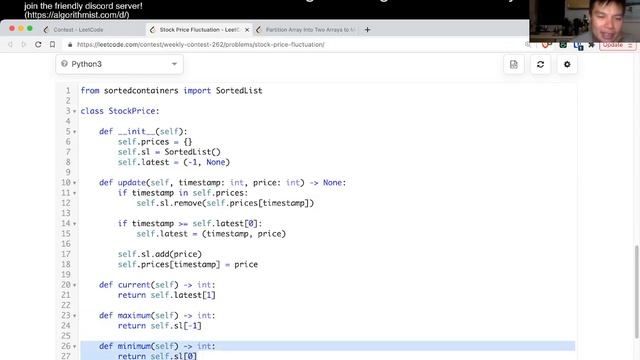
Task: Close the Stock Price Fluctuation tab
Action: point(247,30)
